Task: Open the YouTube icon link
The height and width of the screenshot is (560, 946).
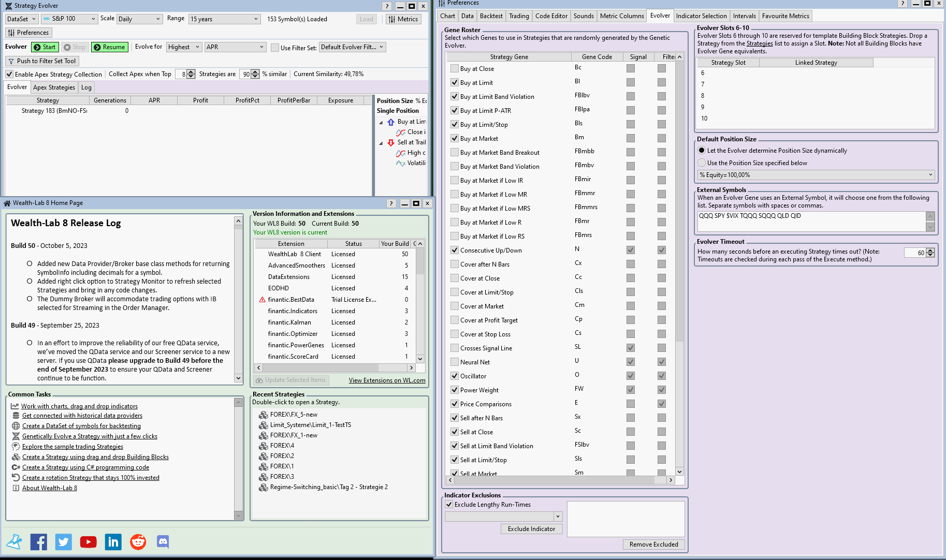Action: (x=89, y=542)
